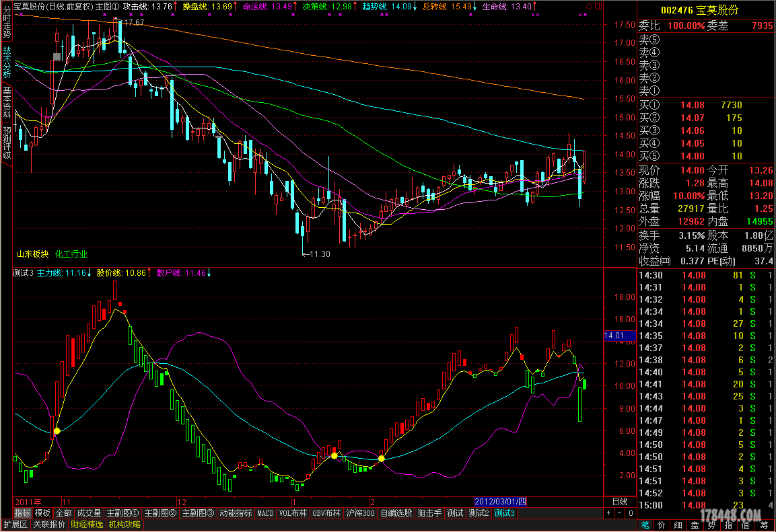776x532 pixels.
Task: Click the minus zoom button beside 日线
Action: (620, 513)
